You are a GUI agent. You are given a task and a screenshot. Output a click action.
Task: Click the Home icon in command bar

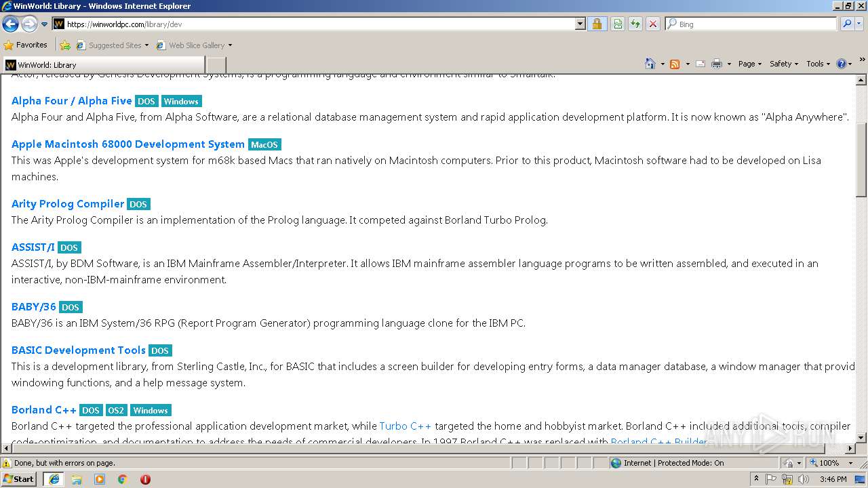coord(650,64)
